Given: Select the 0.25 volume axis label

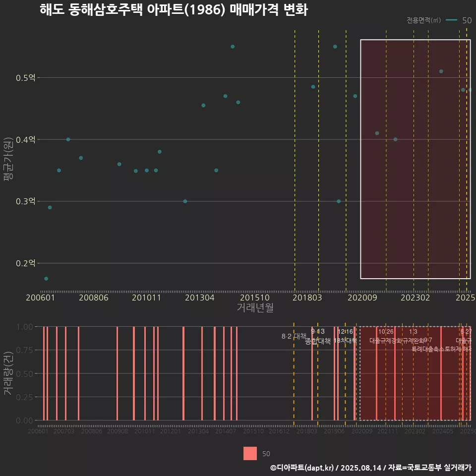Looking at the screenshot, I should coord(25,397).
